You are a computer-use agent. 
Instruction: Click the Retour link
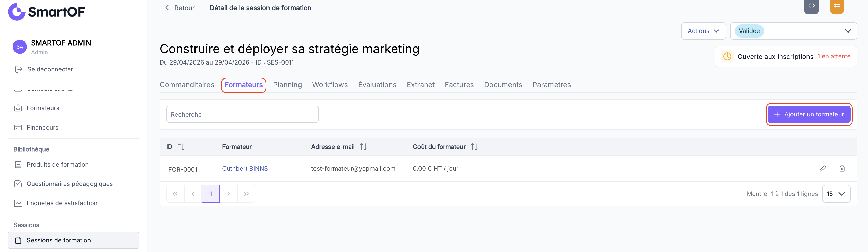coord(184,8)
